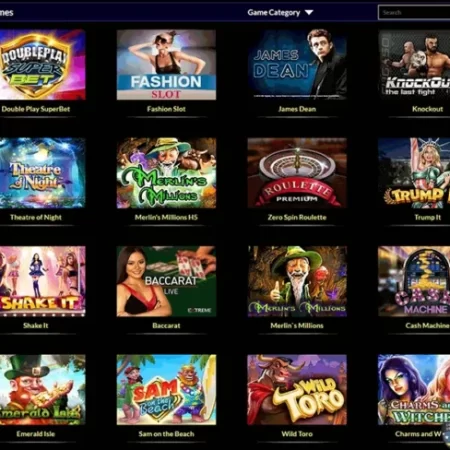The height and width of the screenshot is (450, 450).
Task: Select the Emerald Isle game artwork
Action: click(43, 390)
